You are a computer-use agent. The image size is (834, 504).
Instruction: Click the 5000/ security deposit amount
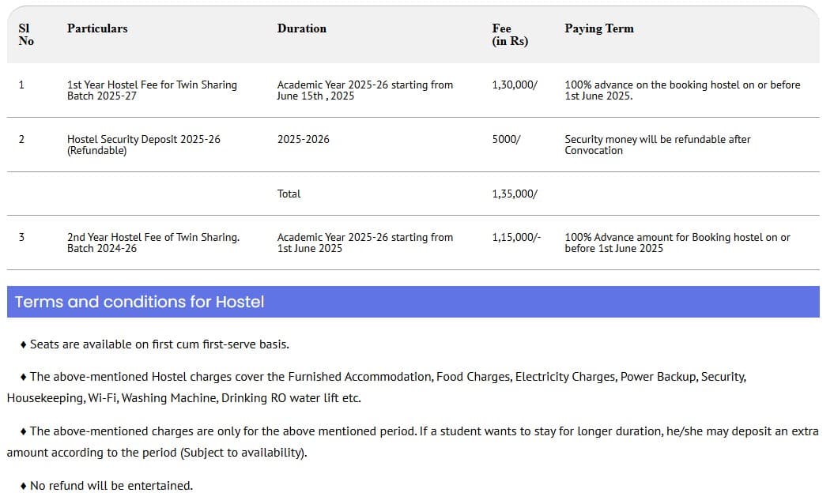point(506,139)
